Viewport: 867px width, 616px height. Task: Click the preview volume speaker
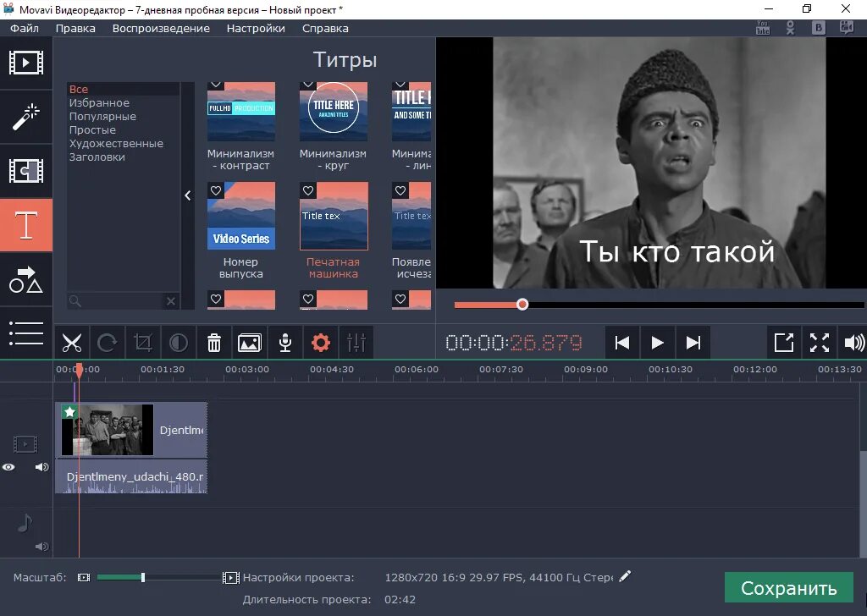click(x=853, y=343)
